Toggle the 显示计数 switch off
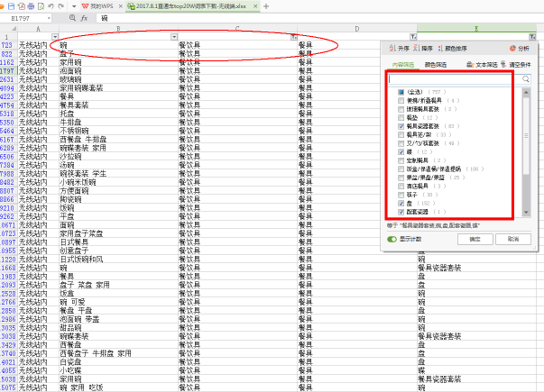The width and height of the screenshot is (544, 392). [x=392, y=239]
